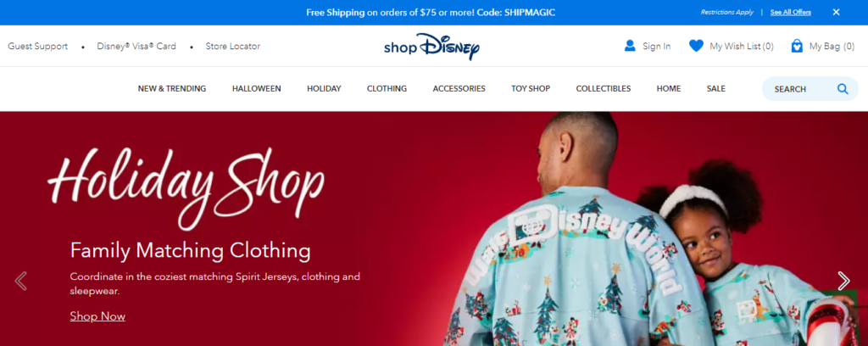
Task: Click the Store Locator link
Action: pyautogui.click(x=232, y=47)
